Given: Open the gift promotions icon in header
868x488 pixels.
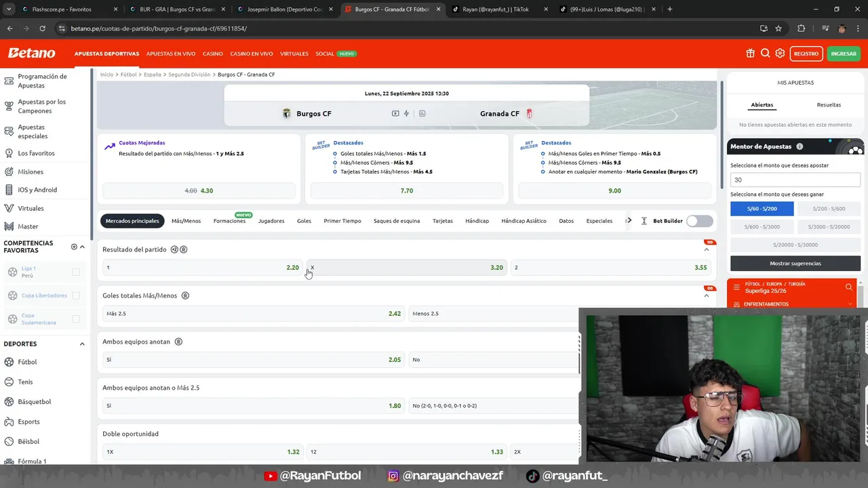Looking at the screenshot, I should click(750, 54).
